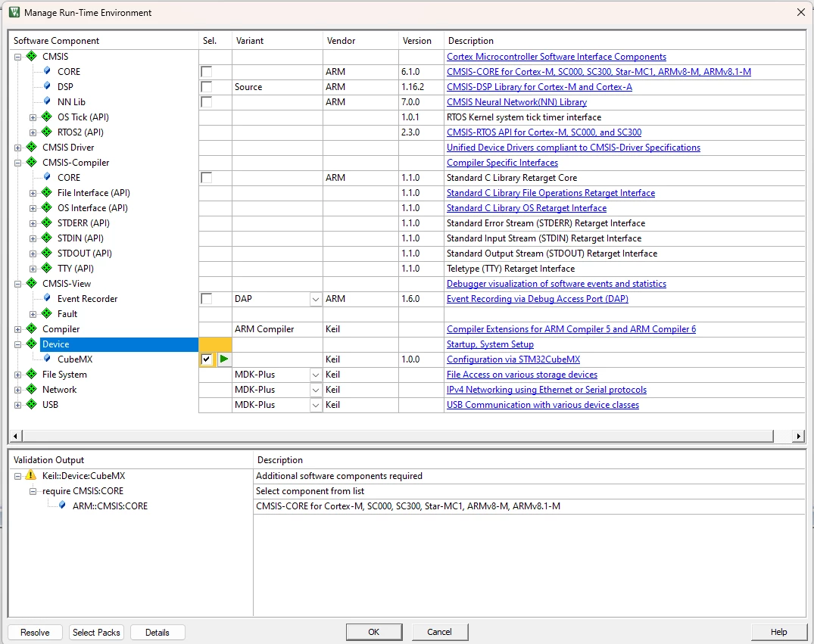Untick the CubeMX checkbox
The width and height of the screenshot is (814, 644).
(x=207, y=359)
